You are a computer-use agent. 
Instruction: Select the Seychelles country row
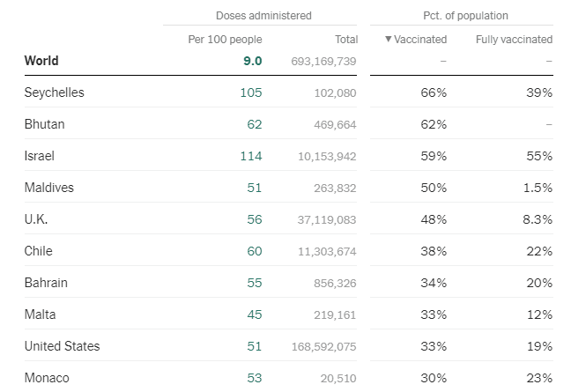click(55, 92)
